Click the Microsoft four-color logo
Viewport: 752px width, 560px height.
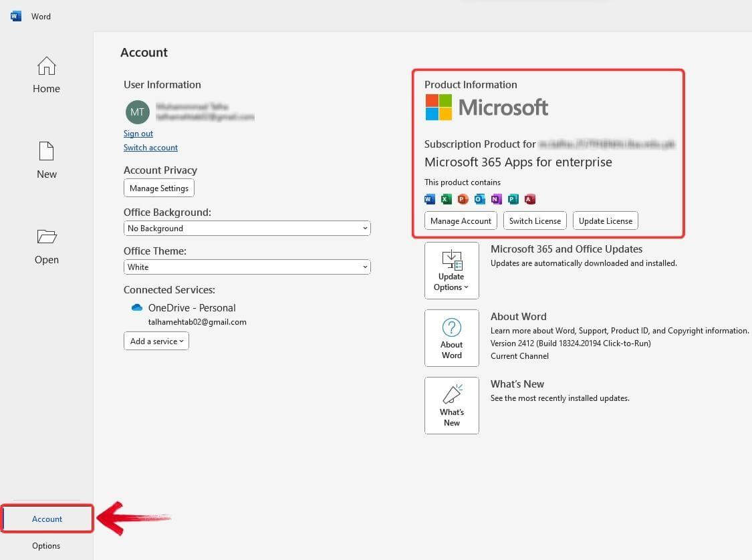tap(438, 107)
